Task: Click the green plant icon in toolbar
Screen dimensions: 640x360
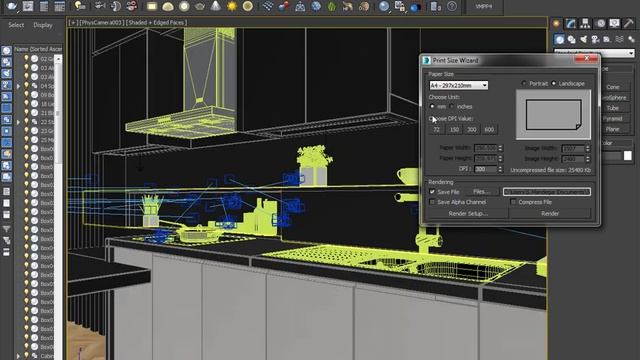Action: pyautogui.click(x=332, y=6)
